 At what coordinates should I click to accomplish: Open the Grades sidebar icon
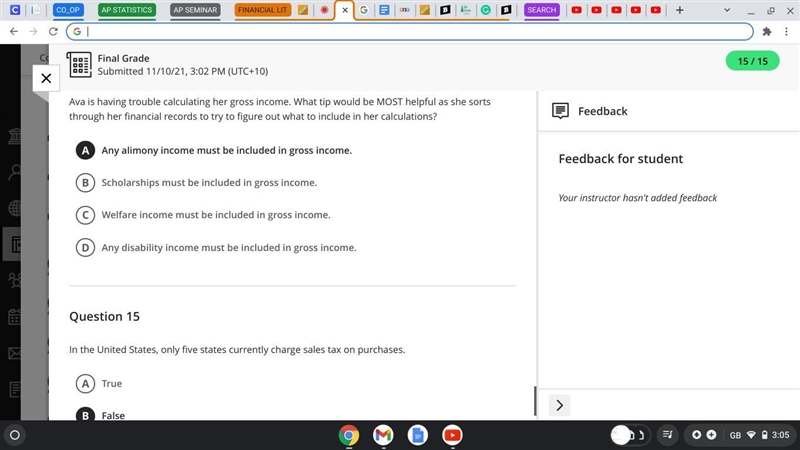(14, 389)
